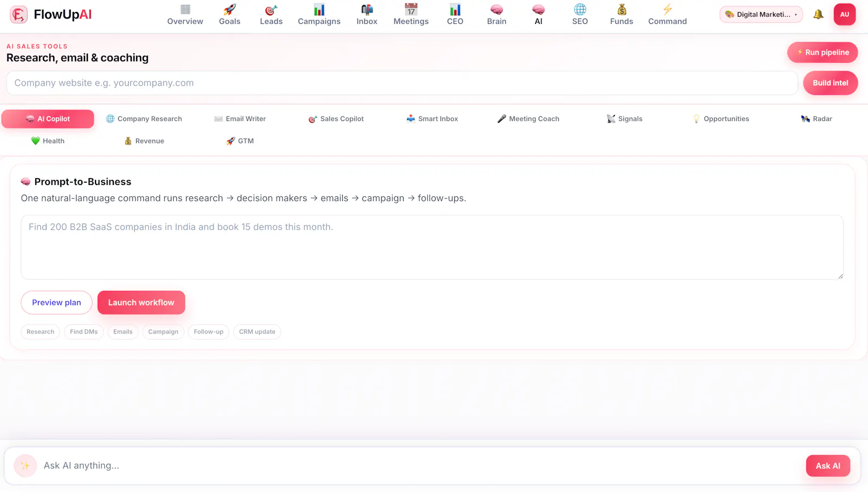868x492 pixels.
Task: Switch to the Opportunities tab
Action: click(x=720, y=119)
